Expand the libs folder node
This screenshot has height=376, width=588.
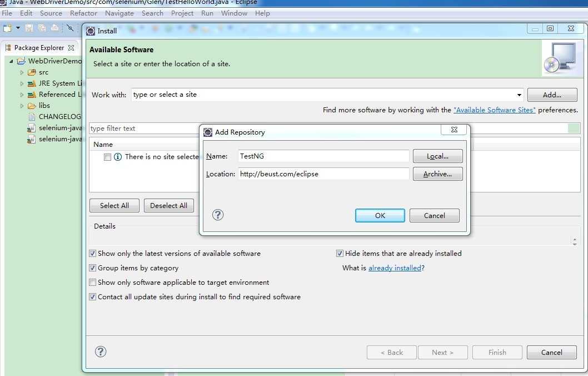pos(22,106)
